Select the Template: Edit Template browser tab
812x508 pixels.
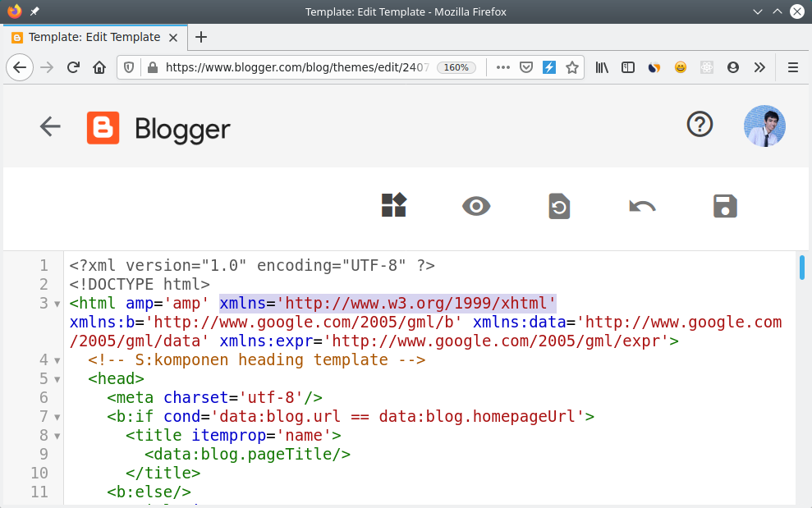click(x=90, y=37)
